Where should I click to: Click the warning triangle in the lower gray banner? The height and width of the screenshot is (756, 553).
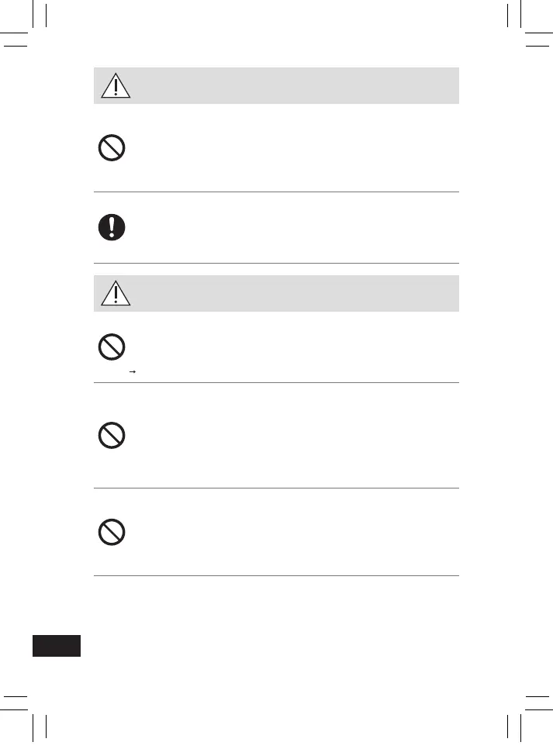[x=116, y=294]
